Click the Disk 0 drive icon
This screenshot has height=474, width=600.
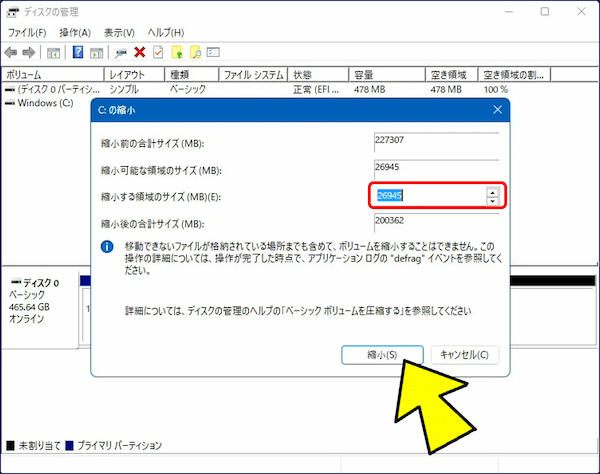pos(16,282)
